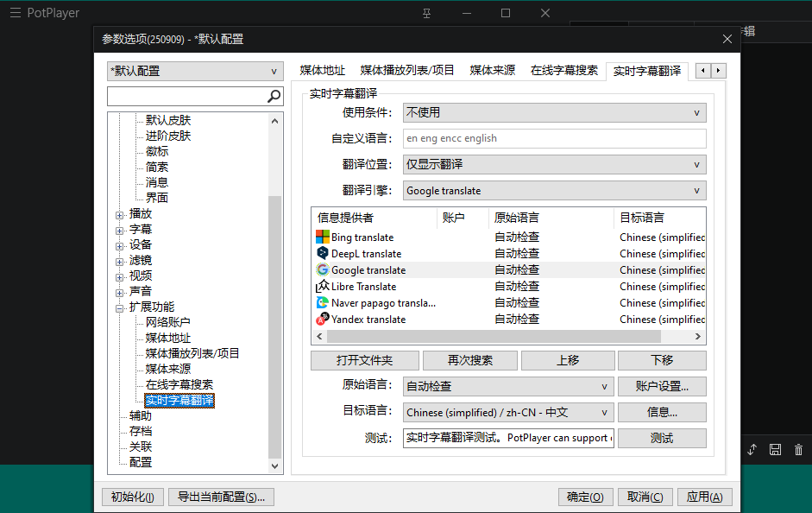Viewport: 812px width, 513px height.
Task: Click 导出当前配置(S)... button
Action: coord(221,497)
